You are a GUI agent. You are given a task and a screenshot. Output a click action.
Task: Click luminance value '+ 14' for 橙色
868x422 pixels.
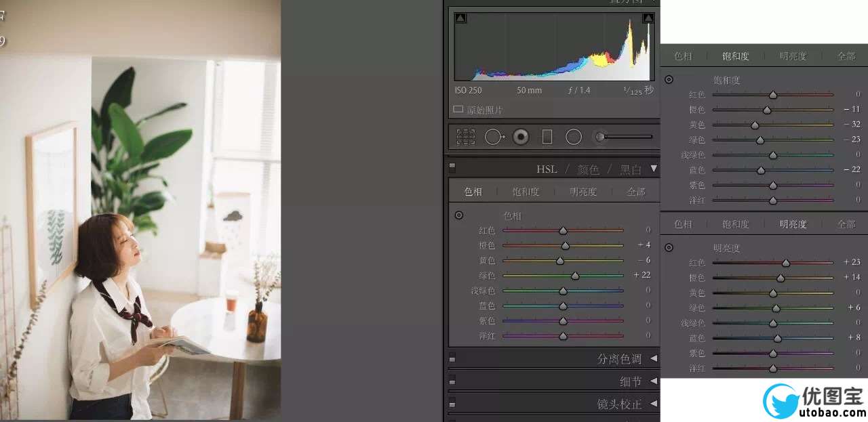click(852, 277)
